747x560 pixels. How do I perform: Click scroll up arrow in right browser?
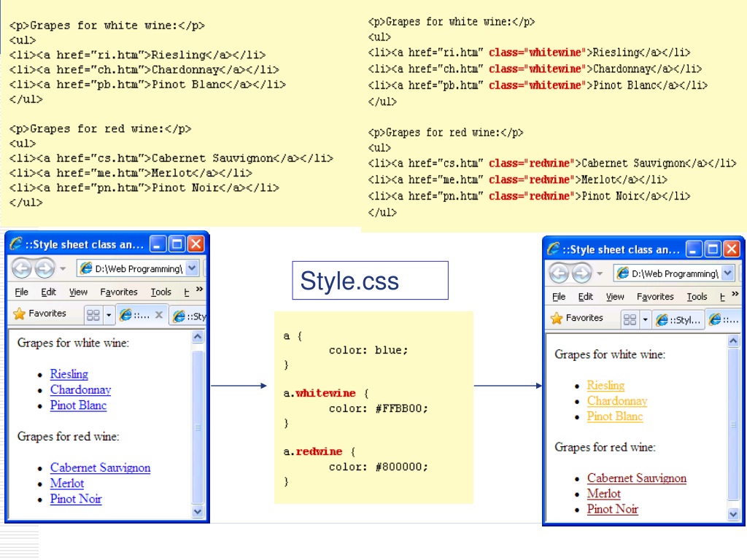click(734, 341)
